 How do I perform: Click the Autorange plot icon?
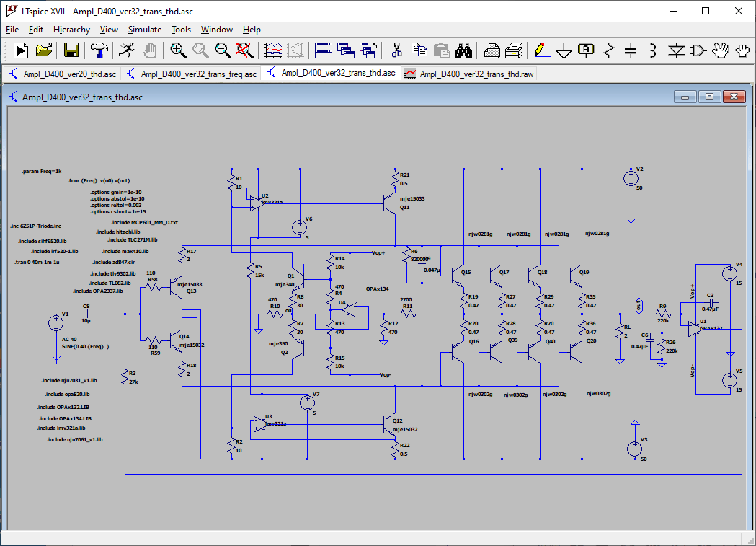(x=273, y=50)
